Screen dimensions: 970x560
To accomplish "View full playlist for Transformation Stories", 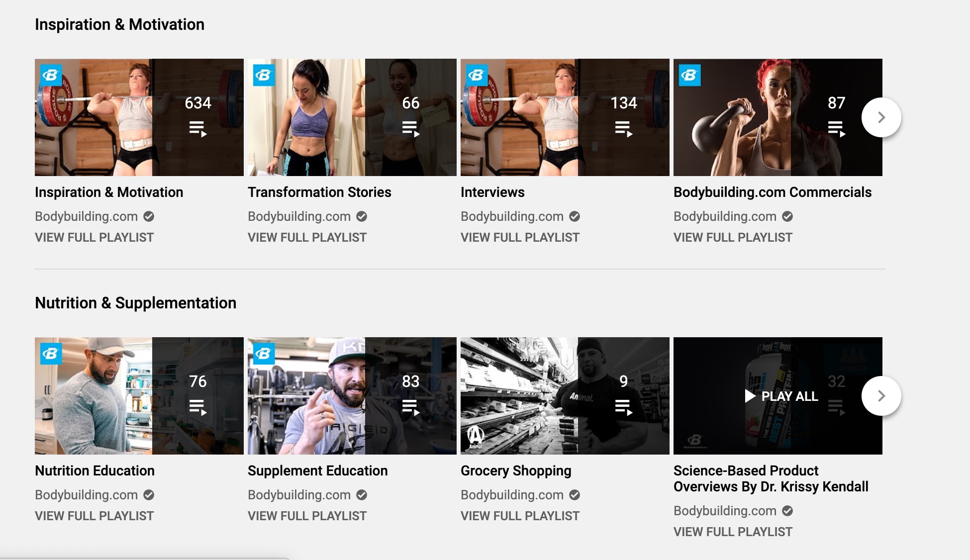I will click(x=307, y=238).
